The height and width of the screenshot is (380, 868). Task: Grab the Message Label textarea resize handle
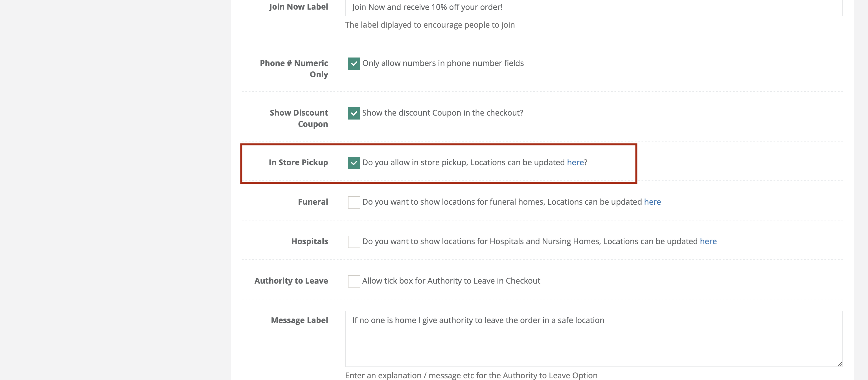pos(840,364)
